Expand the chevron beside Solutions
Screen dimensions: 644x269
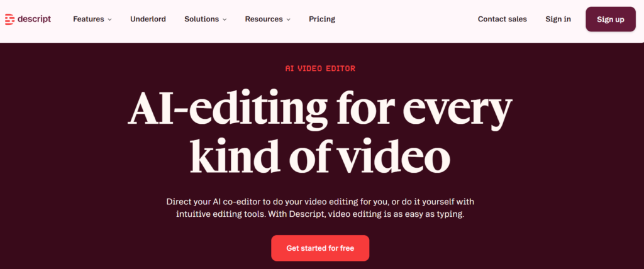[225, 19]
